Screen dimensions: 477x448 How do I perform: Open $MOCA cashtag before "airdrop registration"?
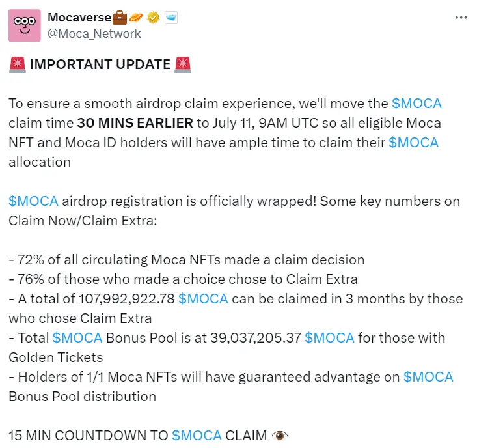tap(33, 201)
